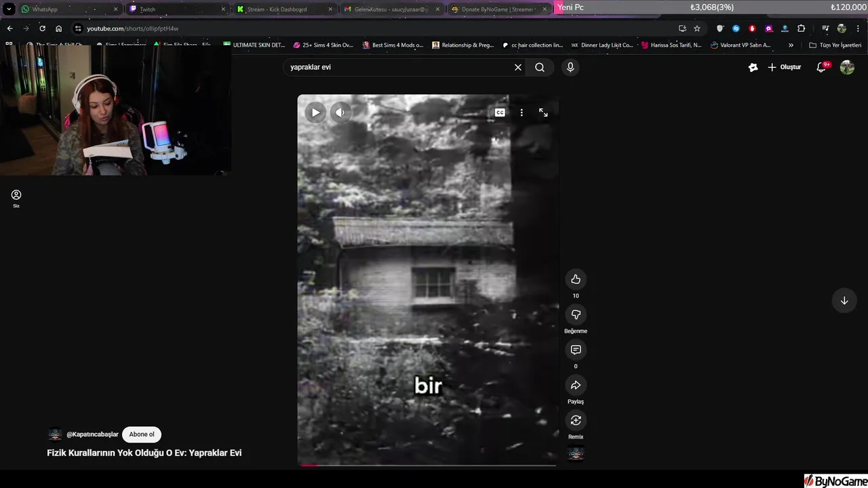Open the Dinner Lady Likit bookmark
The width and height of the screenshot is (868, 488).
coord(602,45)
